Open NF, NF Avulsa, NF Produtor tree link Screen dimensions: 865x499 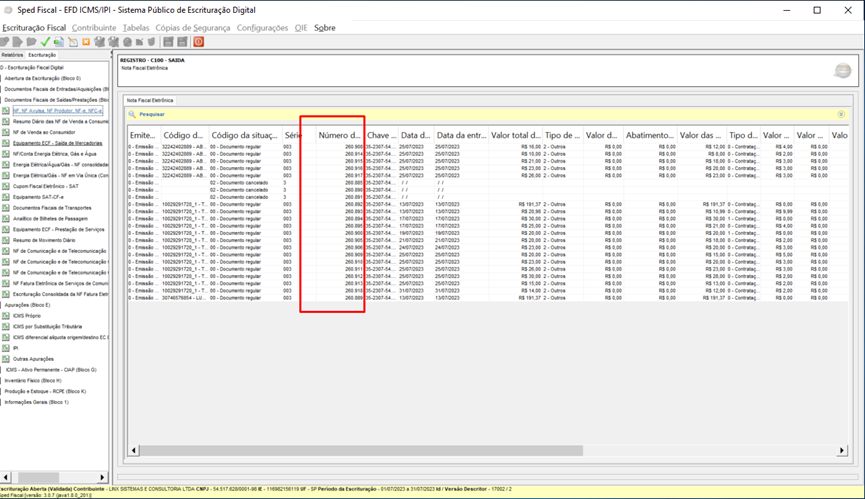pyautogui.click(x=57, y=111)
